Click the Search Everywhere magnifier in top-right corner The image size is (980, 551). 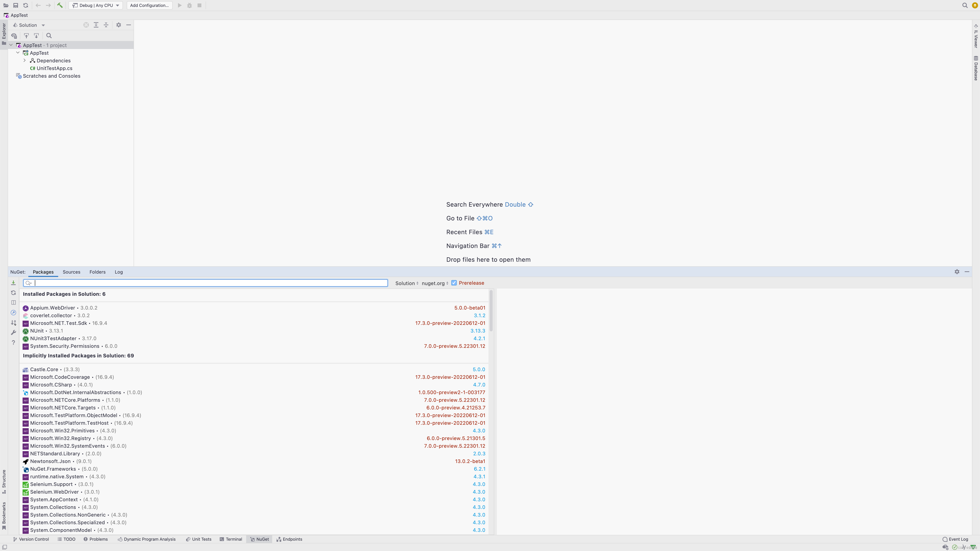pos(965,5)
